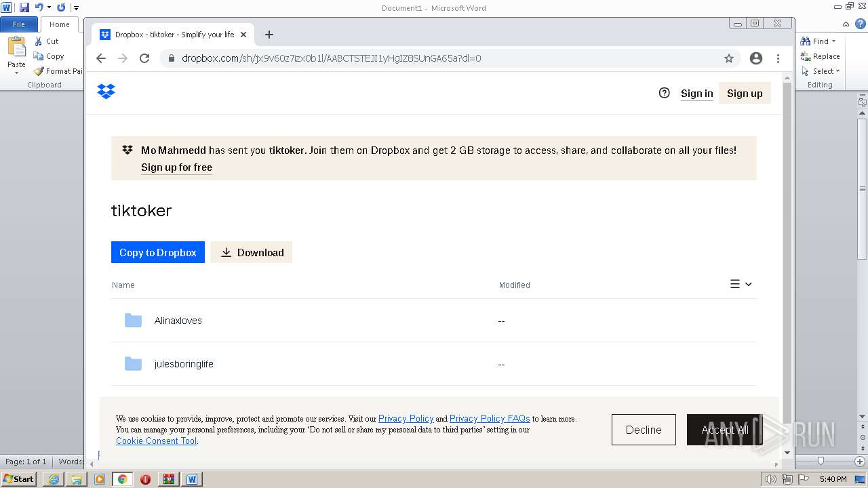This screenshot has width=868, height=488.
Task: Open Chrome's three-dot menu
Action: click(x=778, y=58)
